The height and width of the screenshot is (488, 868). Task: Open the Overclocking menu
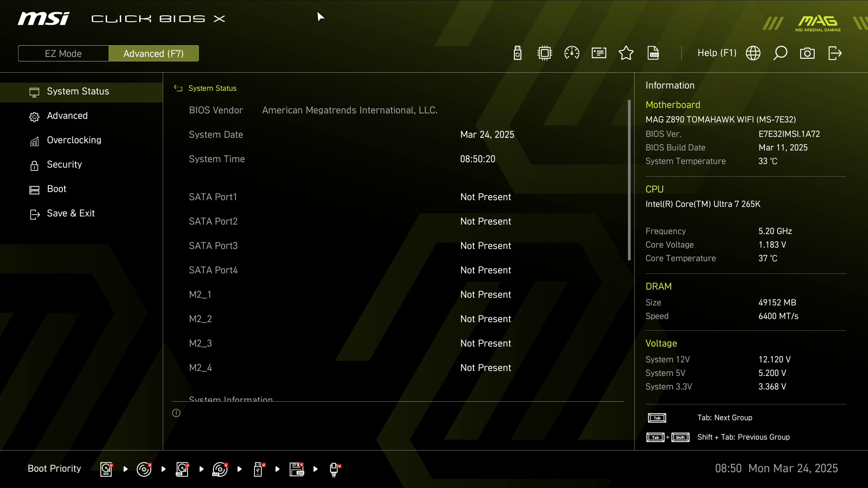(74, 140)
